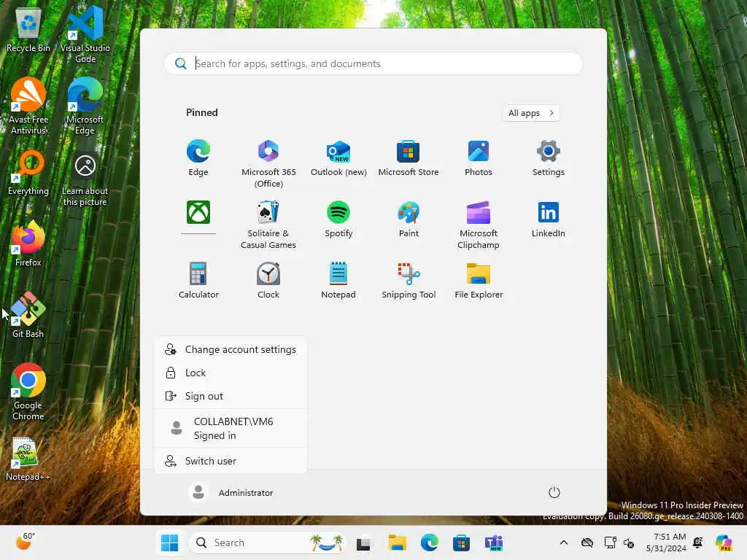
Task: Open Copilot preview on the taskbar
Action: coord(724,542)
